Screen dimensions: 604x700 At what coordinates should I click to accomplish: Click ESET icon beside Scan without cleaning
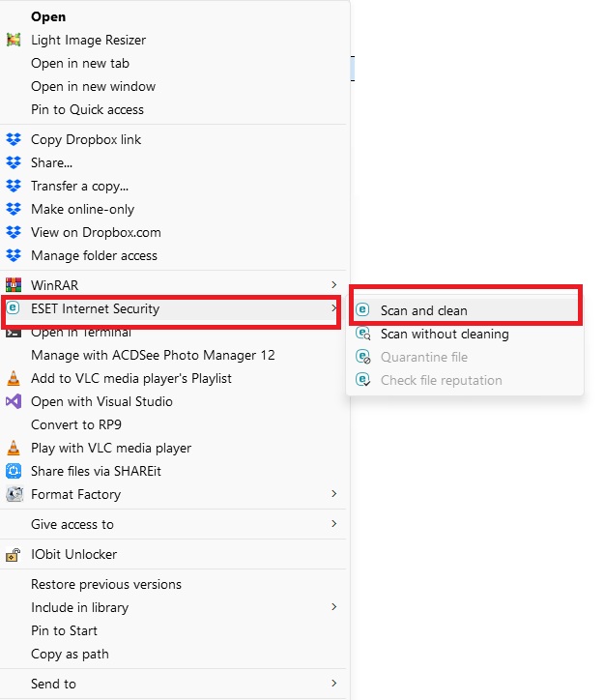(363, 334)
